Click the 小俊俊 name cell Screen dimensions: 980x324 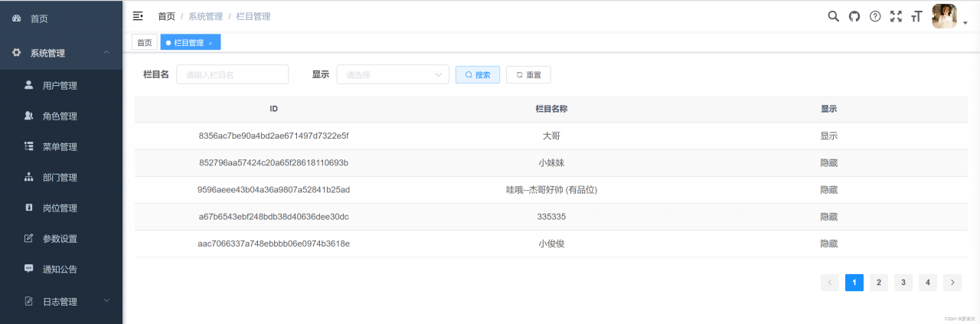[x=551, y=244]
